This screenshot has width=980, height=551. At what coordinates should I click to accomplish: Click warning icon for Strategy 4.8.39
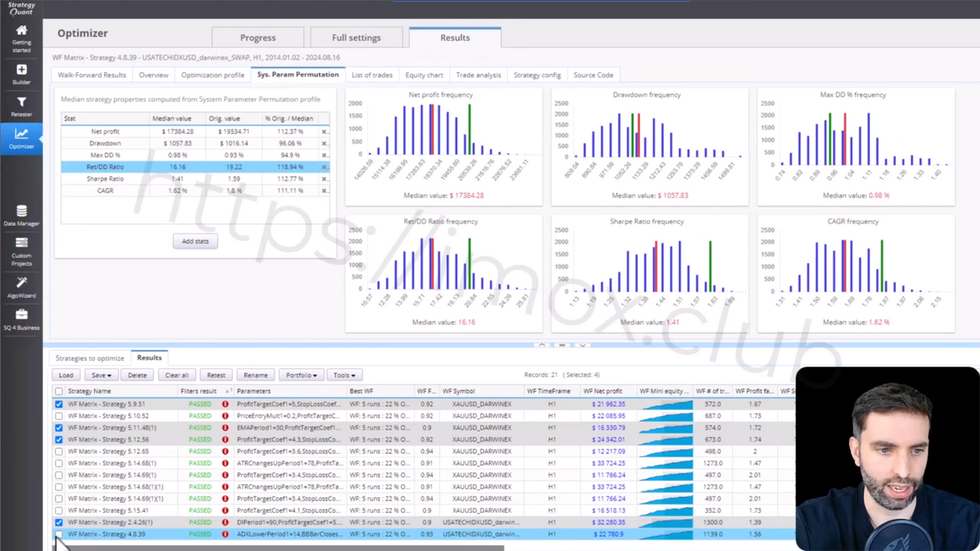225,534
